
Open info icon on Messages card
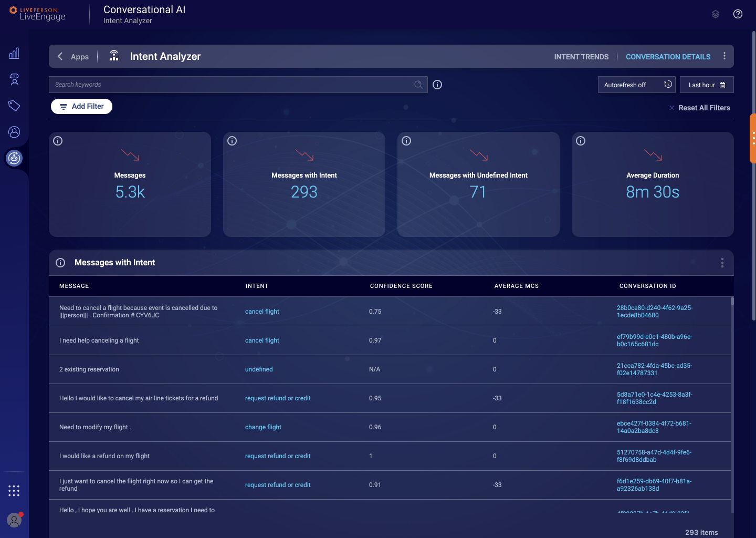tap(58, 141)
